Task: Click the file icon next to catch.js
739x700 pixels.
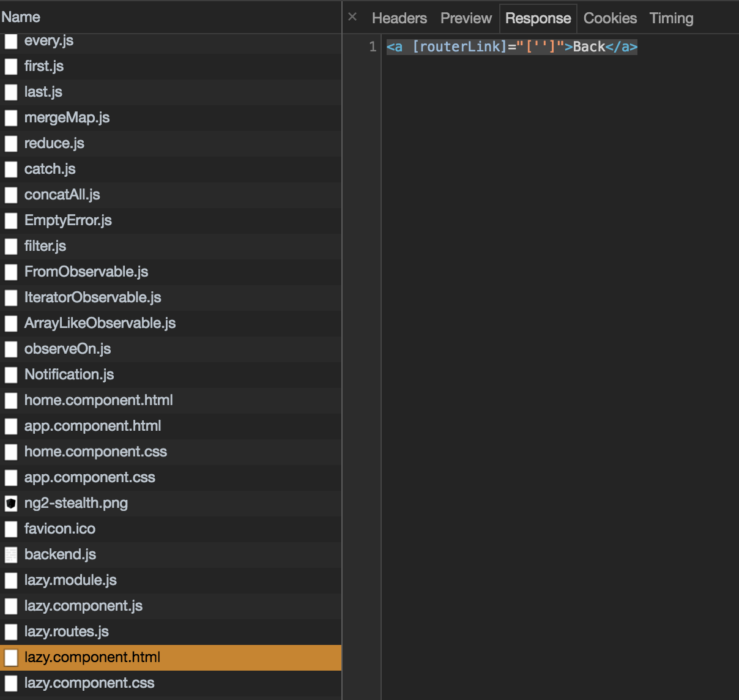Action: click(11, 169)
